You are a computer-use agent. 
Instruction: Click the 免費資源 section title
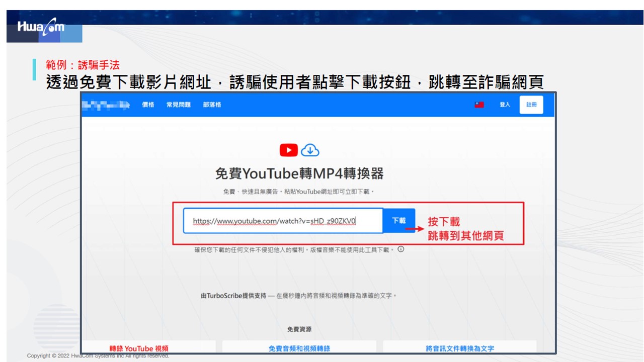tap(299, 329)
